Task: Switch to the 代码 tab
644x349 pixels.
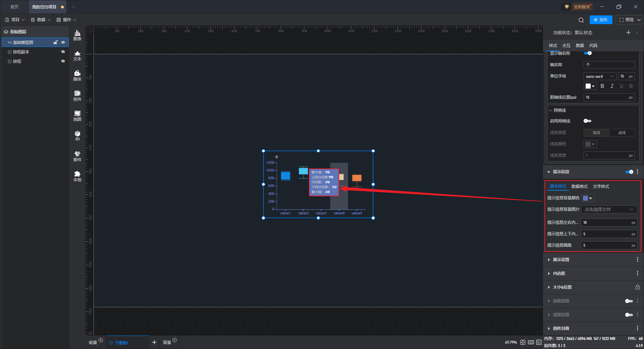Action: click(593, 46)
